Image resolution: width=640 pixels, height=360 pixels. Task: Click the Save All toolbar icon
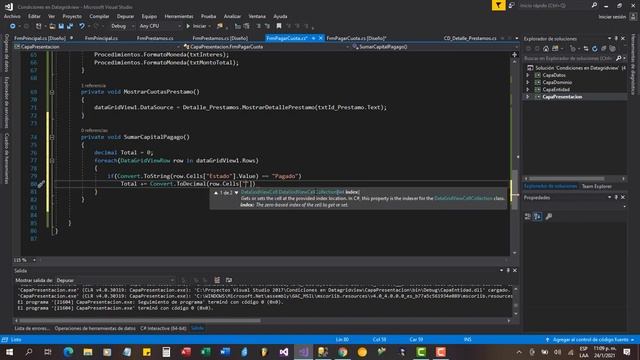click(x=70, y=26)
